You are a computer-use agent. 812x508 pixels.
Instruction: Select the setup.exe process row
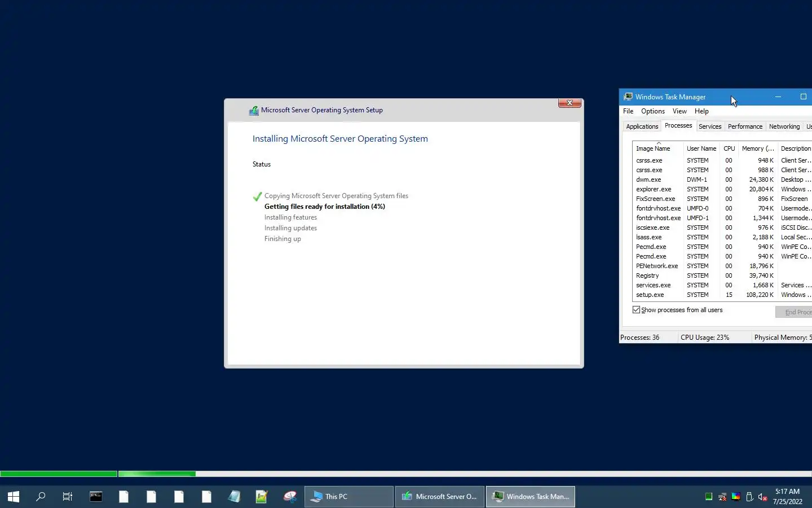[x=722, y=295]
